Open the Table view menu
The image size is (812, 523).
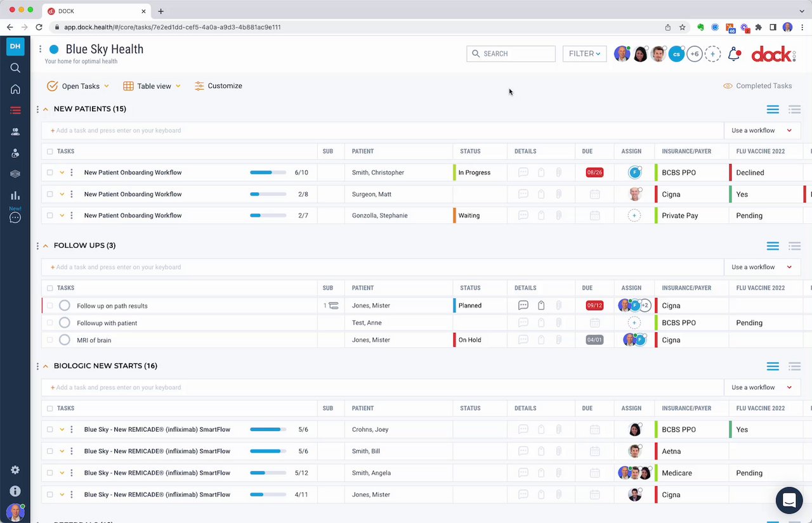point(152,86)
